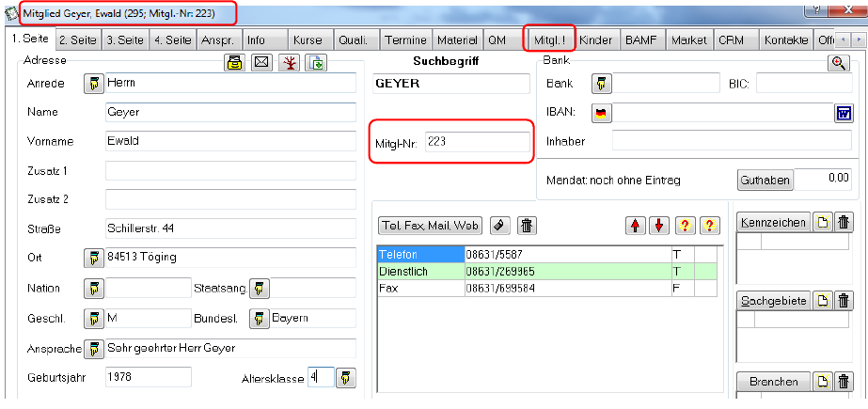Switch to the Kurse tab

(x=308, y=39)
